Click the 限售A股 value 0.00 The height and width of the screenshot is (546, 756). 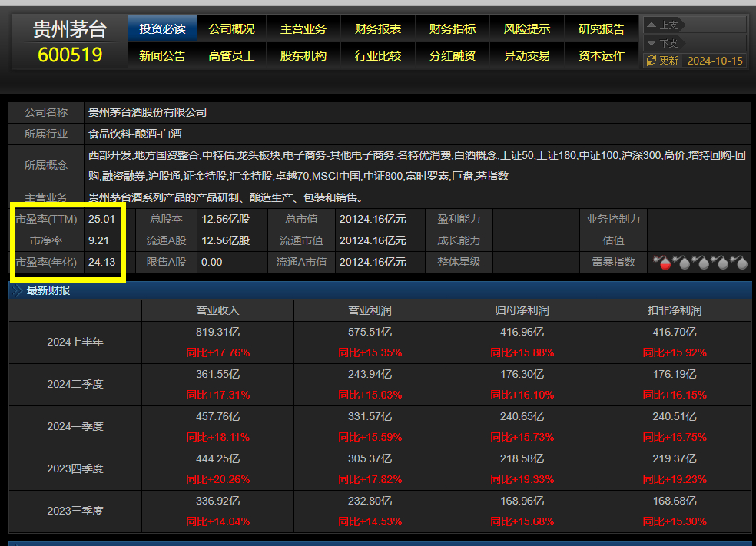click(211, 262)
